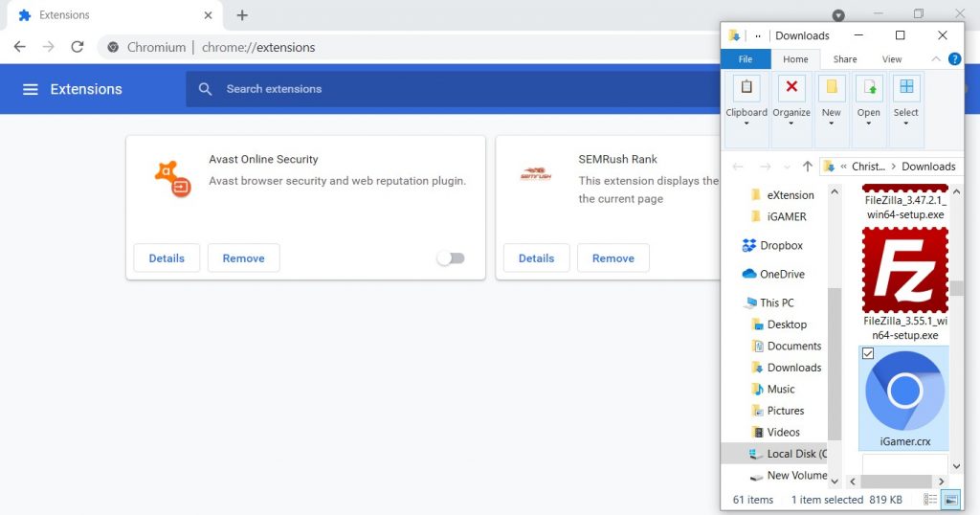The width and height of the screenshot is (980, 515).
Task: Click the Clipboard ribbon icon in Downloads window
Action: pos(746,87)
